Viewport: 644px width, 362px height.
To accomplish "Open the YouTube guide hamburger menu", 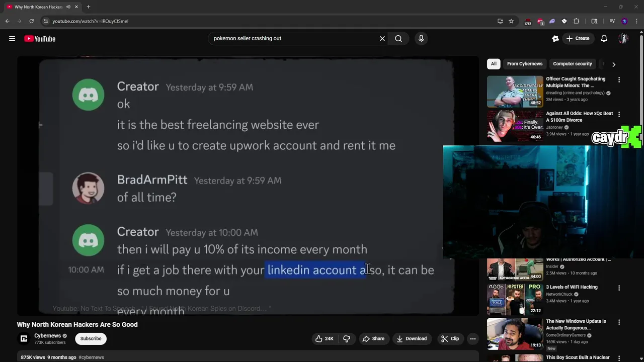I will [12, 39].
